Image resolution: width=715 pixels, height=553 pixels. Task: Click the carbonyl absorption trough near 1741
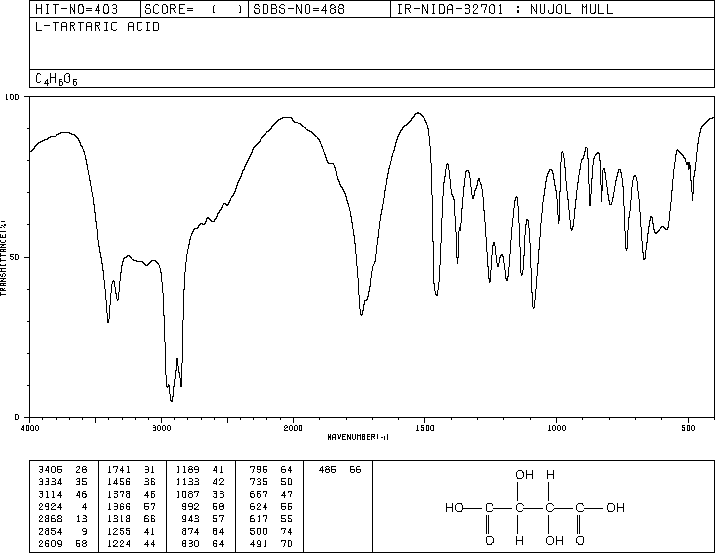pos(361,313)
